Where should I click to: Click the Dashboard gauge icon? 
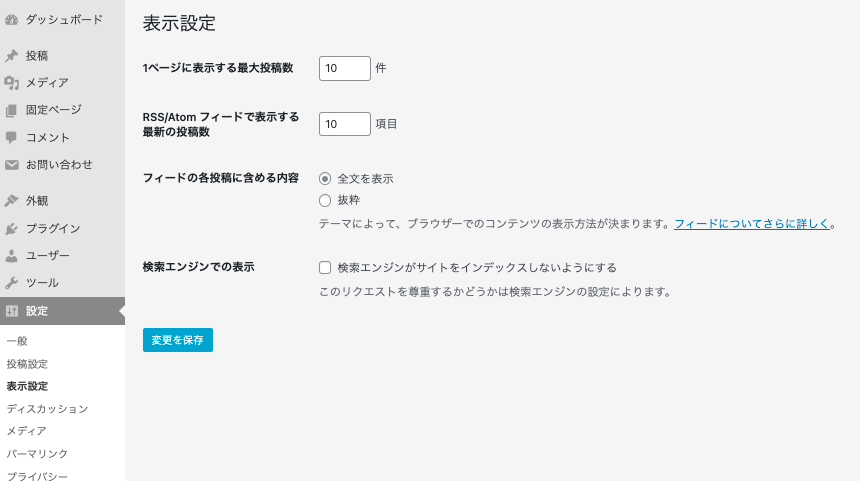(x=12, y=19)
